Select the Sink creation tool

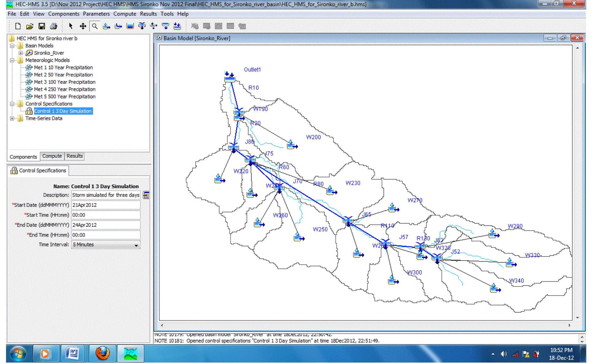[177, 26]
